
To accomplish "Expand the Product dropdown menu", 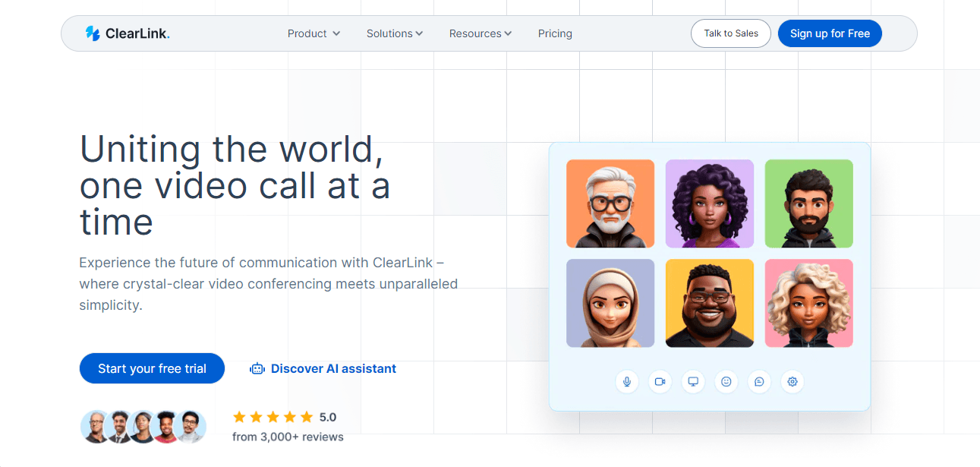I will pyautogui.click(x=314, y=33).
